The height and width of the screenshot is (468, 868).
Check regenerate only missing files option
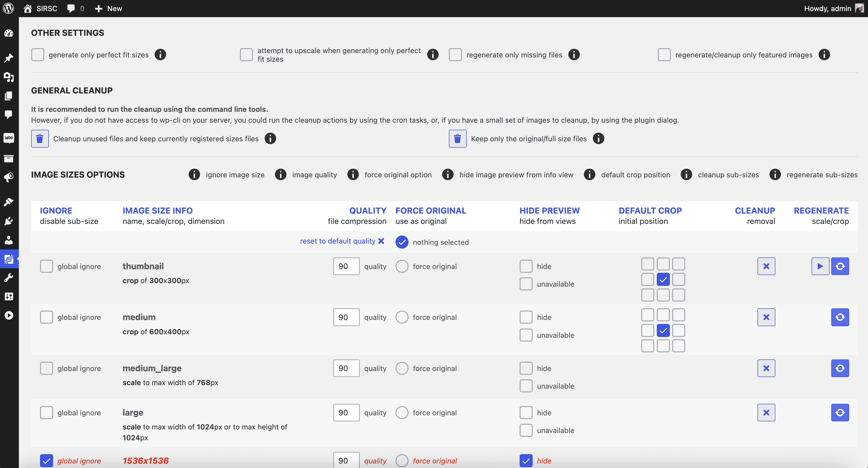click(456, 54)
